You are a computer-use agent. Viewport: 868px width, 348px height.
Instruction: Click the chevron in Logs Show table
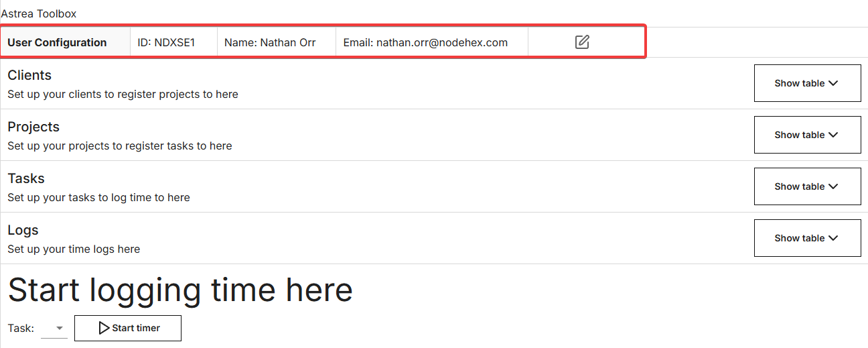[x=833, y=238]
